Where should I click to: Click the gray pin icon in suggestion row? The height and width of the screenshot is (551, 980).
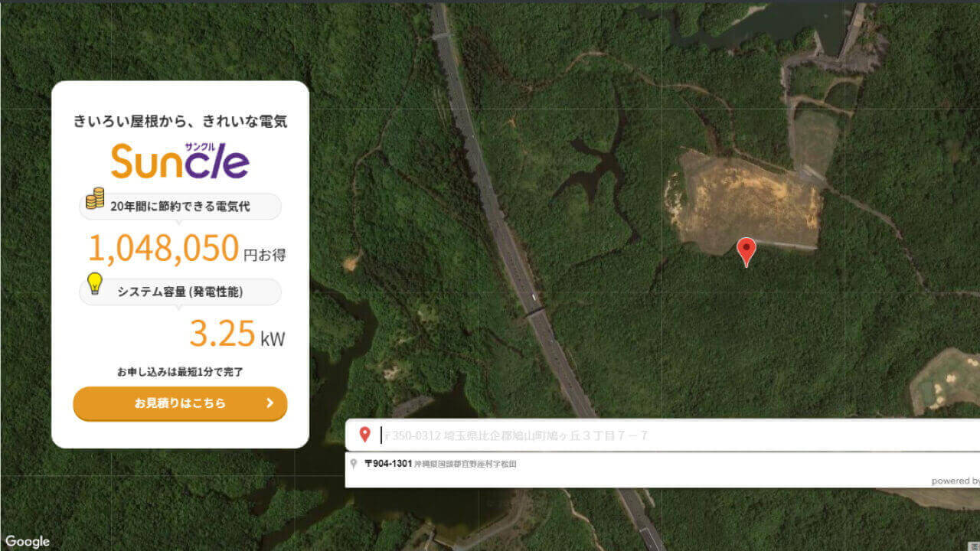coord(353,463)
